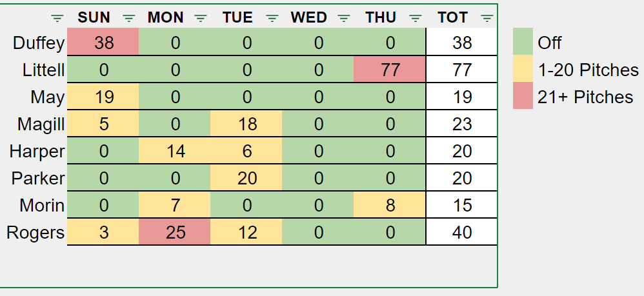Open the filter icon for the names column
Viewport: 644px width, 296px height.
coord(57,18)
